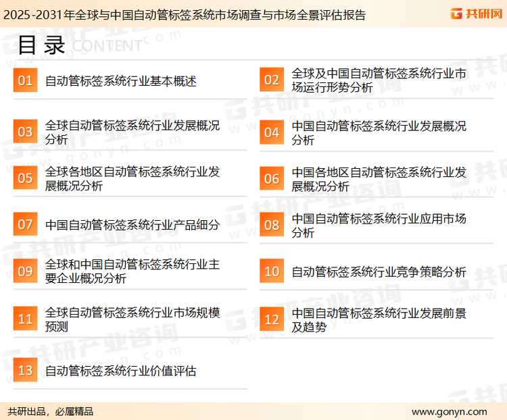Viewport: 507px width, 420px height.
Task: Select the orange 08 number badge
Action: coord(272,225)
